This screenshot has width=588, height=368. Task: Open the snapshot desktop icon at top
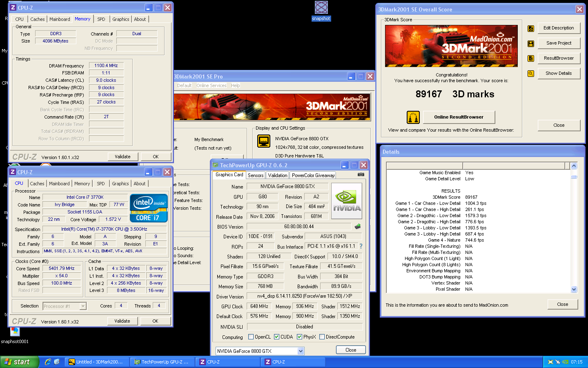click(321, 11)
